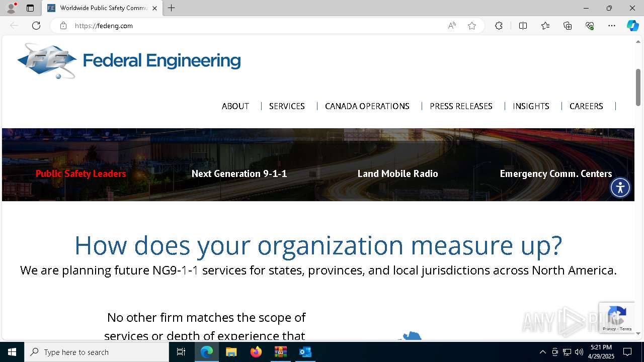Go back to previous page

[x=14, y=26]
